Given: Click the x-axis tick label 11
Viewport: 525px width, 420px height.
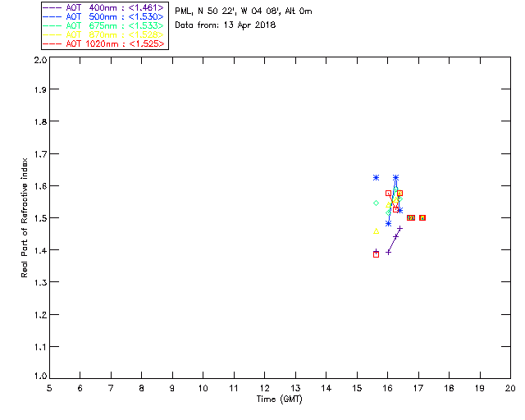Looking at the screenshot, I should pyautogui.click(x=234, y=388).
